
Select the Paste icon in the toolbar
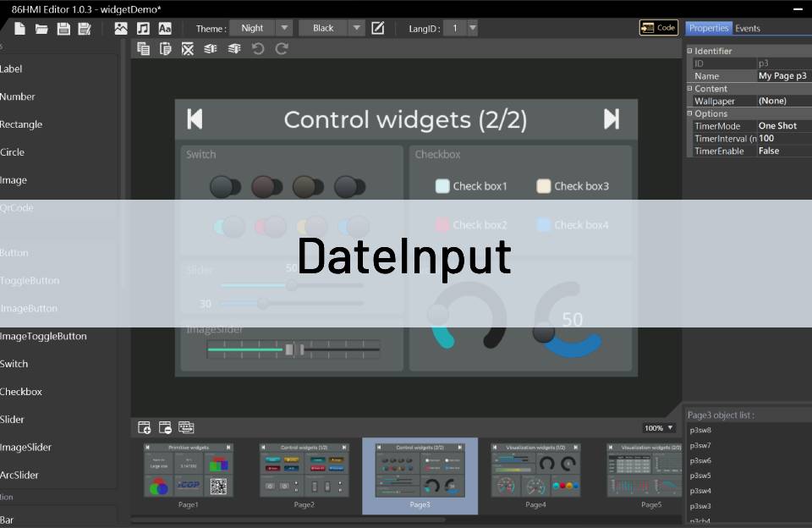(x=165, y=48)
